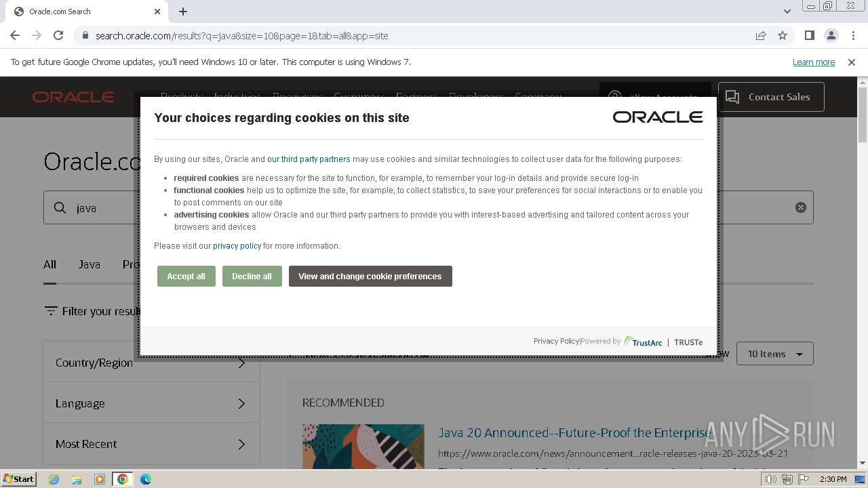Close the Oracle.com Search tab
Viewport: 868px width, 488px height.
[x=157, y=12]
